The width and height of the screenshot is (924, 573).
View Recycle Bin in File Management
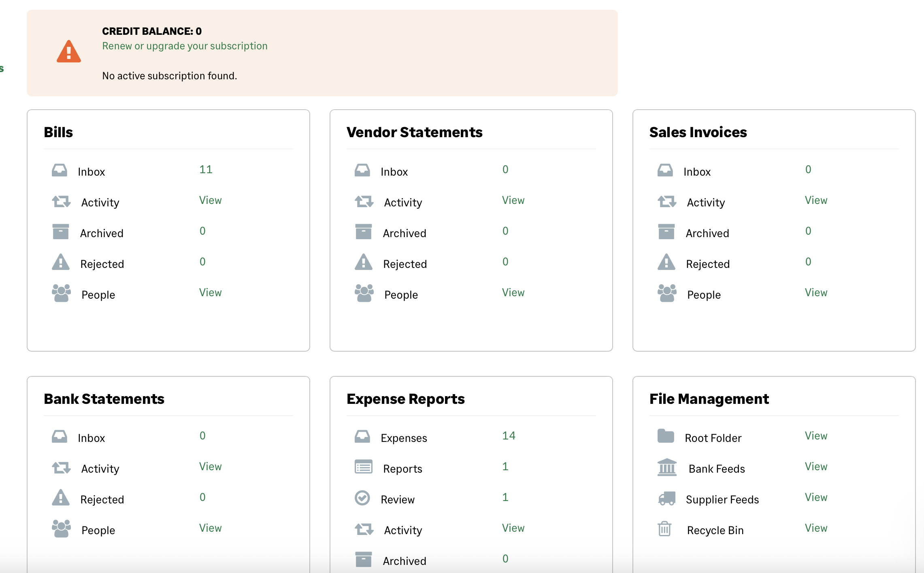click(x=816, y=528)
